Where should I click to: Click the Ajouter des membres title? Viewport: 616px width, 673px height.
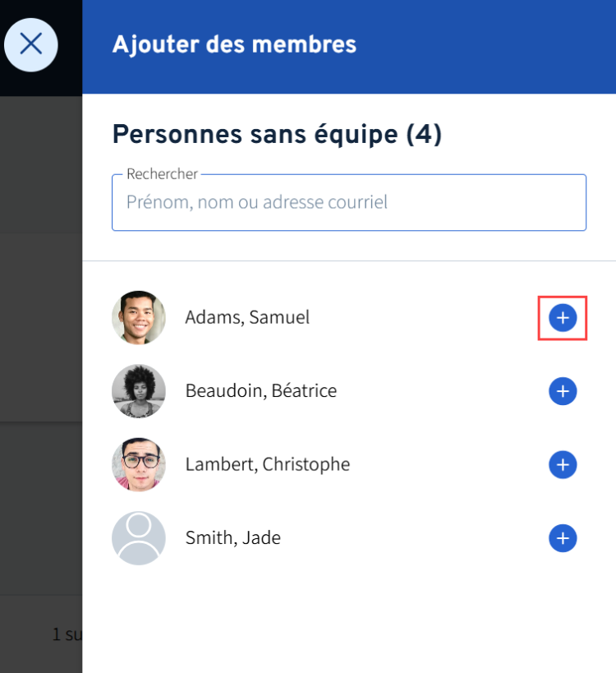234,44
